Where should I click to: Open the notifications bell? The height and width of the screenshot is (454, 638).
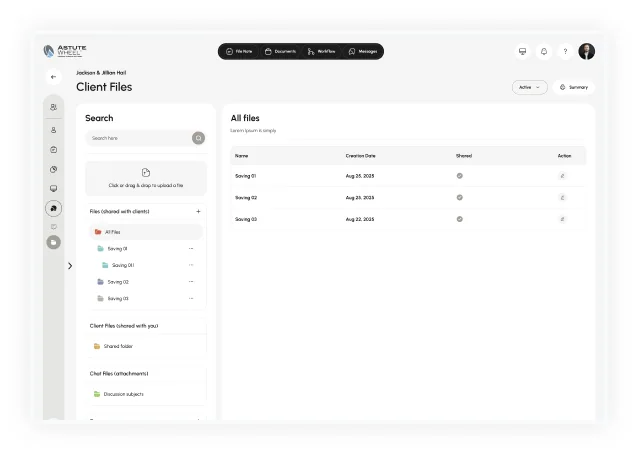[544, 51]
